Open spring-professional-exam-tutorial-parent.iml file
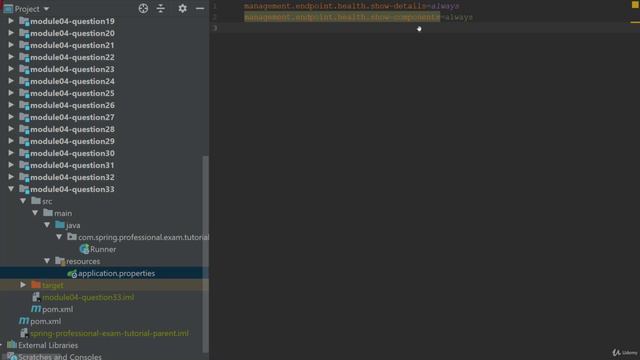 109,333
